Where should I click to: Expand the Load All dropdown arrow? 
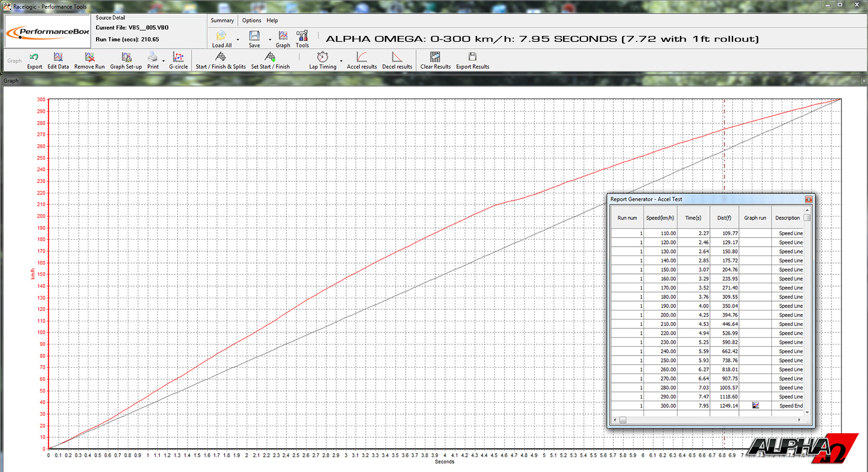point(238,39)
